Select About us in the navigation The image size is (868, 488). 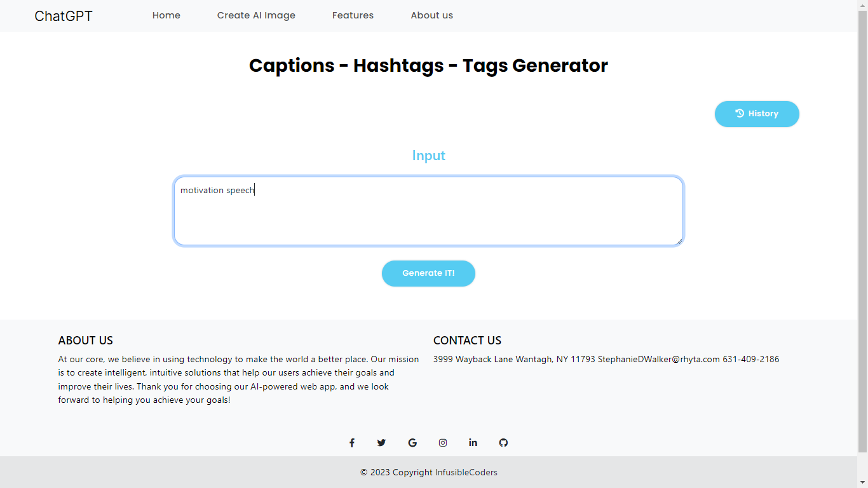[x=431, y=15]
